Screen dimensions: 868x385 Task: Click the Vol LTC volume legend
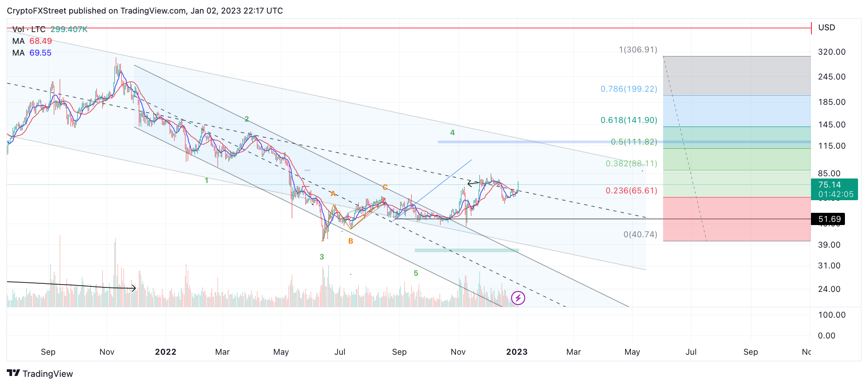click(50, 29)
